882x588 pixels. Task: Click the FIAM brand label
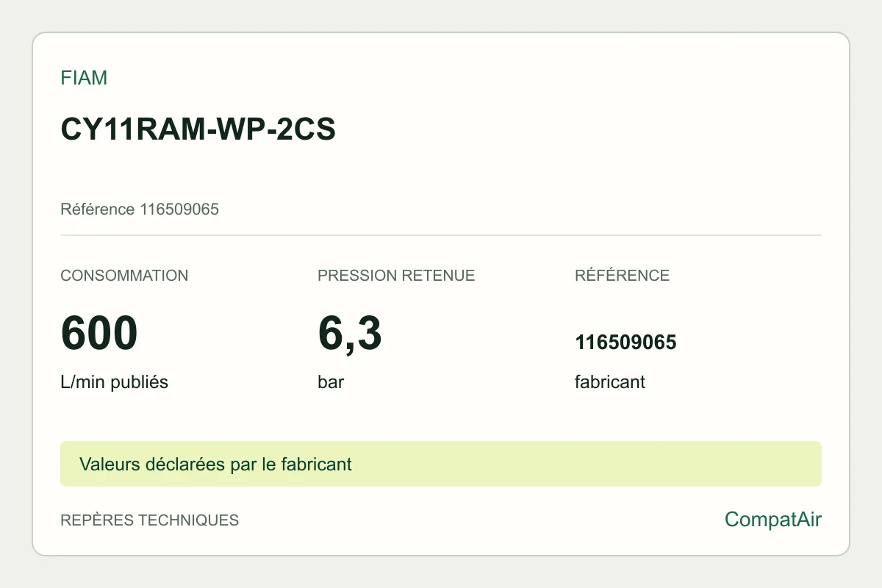click(84, 78)
